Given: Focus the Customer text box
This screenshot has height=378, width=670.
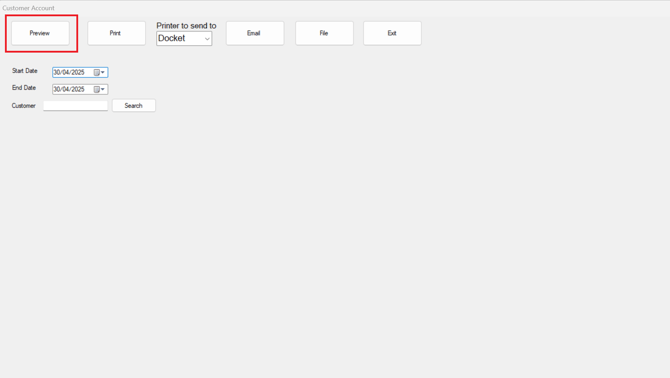Looking at the screenshot, I should point(76,105).
